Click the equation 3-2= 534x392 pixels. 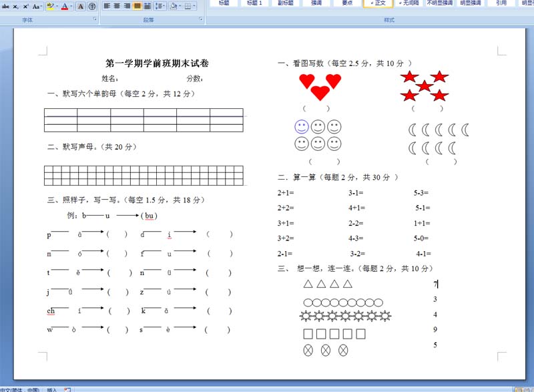358,254
